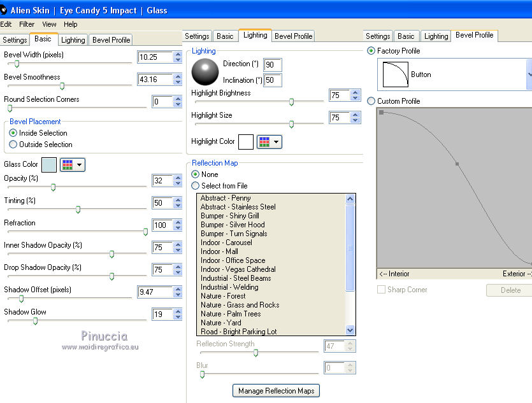Switch to the Bevel Profile tab in left panel
The image size is (532, 403).
tap(111, 39)
